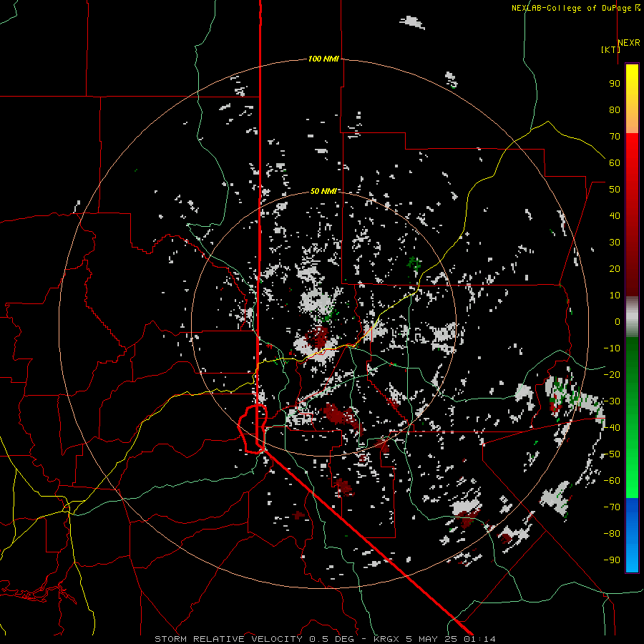Click the legend value 80
644x644 pixels.
615,109
